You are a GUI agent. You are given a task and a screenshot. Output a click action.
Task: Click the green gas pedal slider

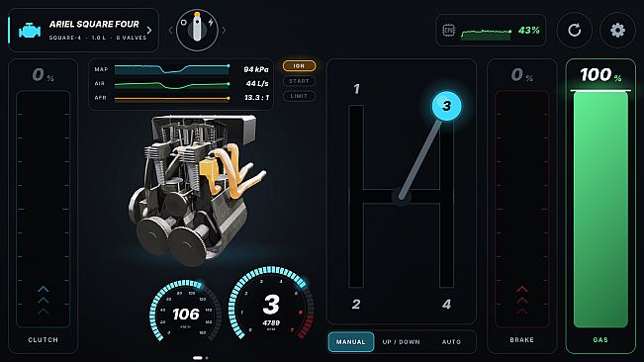click(x=600, y=209)
